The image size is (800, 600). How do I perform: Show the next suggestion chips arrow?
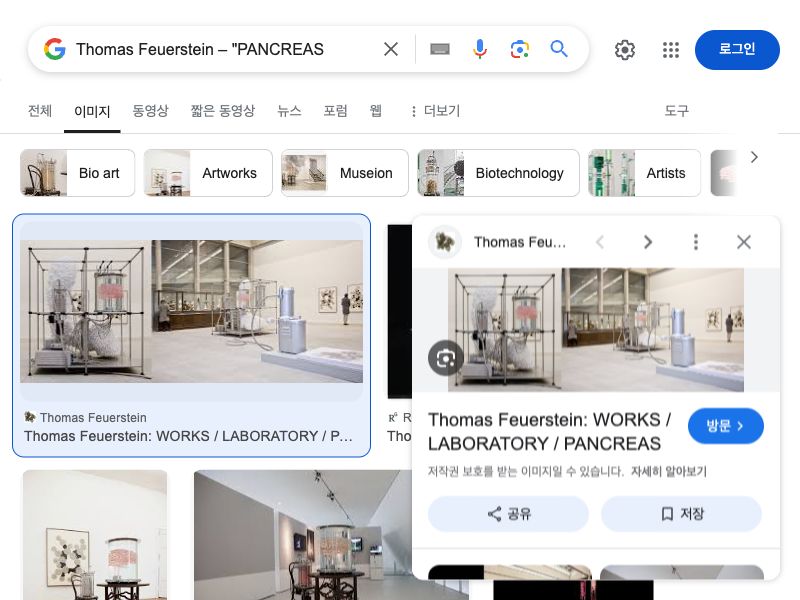click(x=755, y=158)
